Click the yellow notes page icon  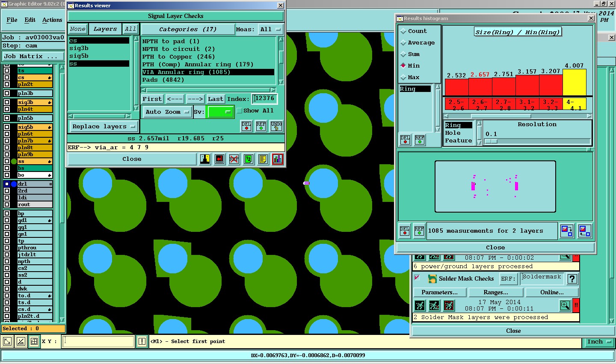[x=263, y=159]
